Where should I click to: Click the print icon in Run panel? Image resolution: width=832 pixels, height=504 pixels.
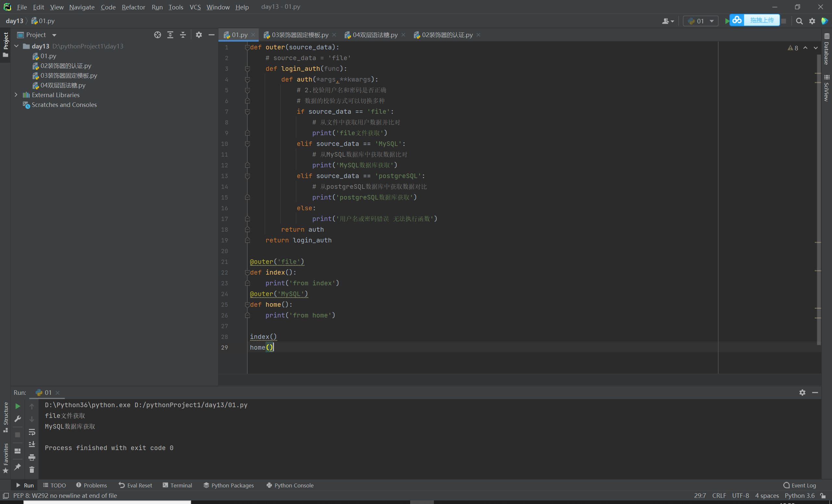pyautogui.click(x=32, y=458)
